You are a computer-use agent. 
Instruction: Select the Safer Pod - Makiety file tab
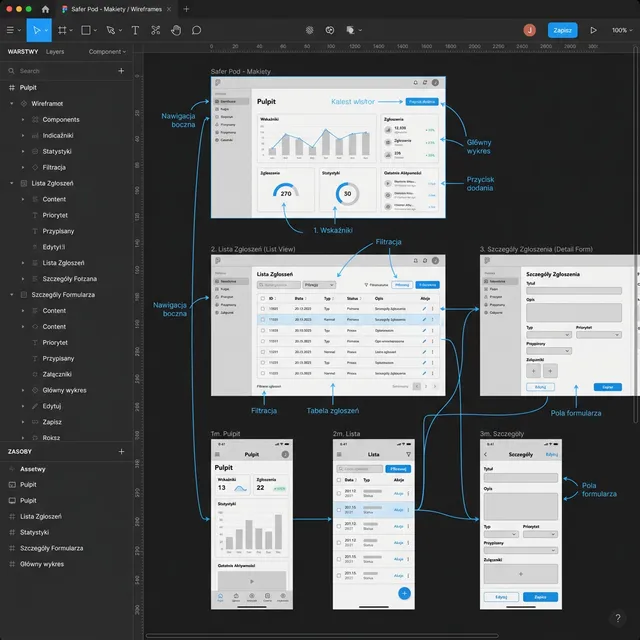pyautogui.click(x=116, y=9)
